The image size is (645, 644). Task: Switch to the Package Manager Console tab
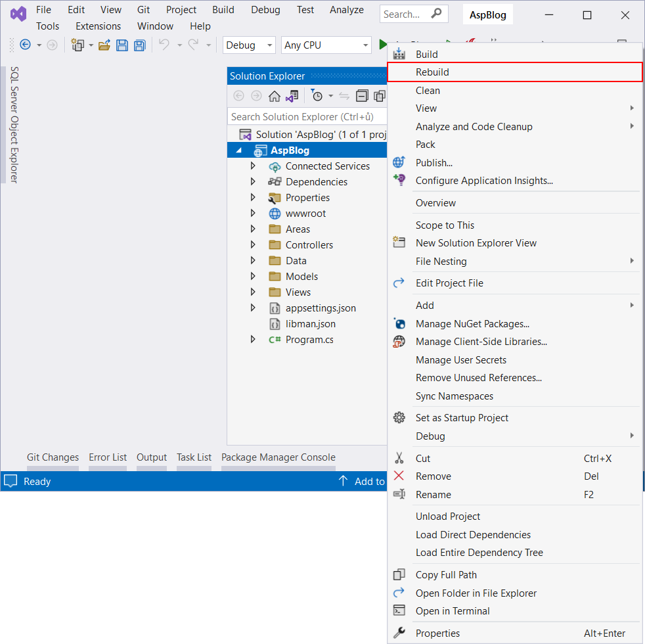[278, 457]
